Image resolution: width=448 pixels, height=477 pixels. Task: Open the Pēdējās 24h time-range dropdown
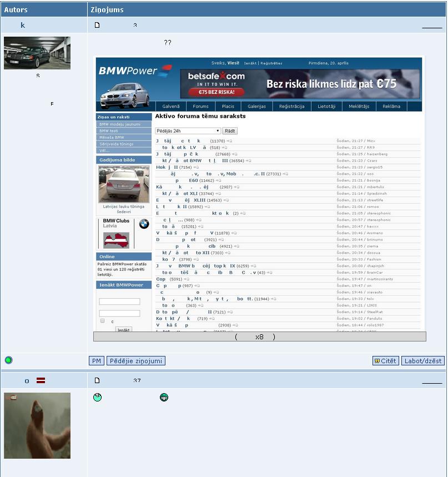[188, 131]
